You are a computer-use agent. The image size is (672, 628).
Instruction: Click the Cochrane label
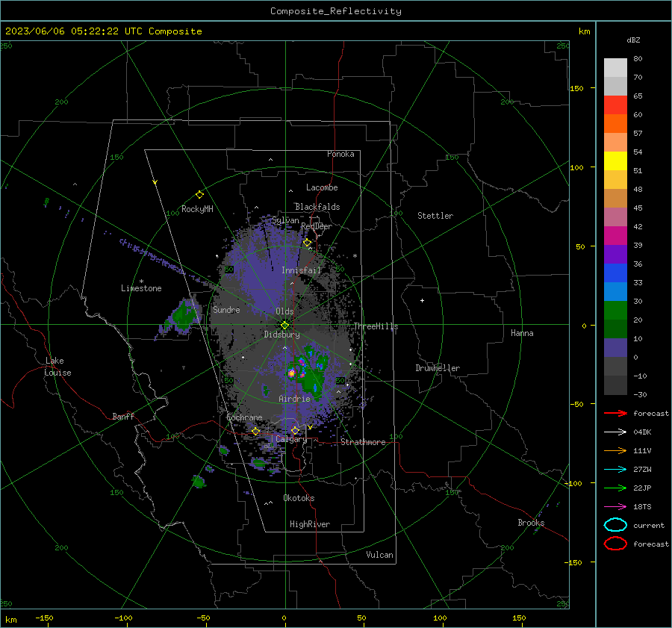[244, 417]
